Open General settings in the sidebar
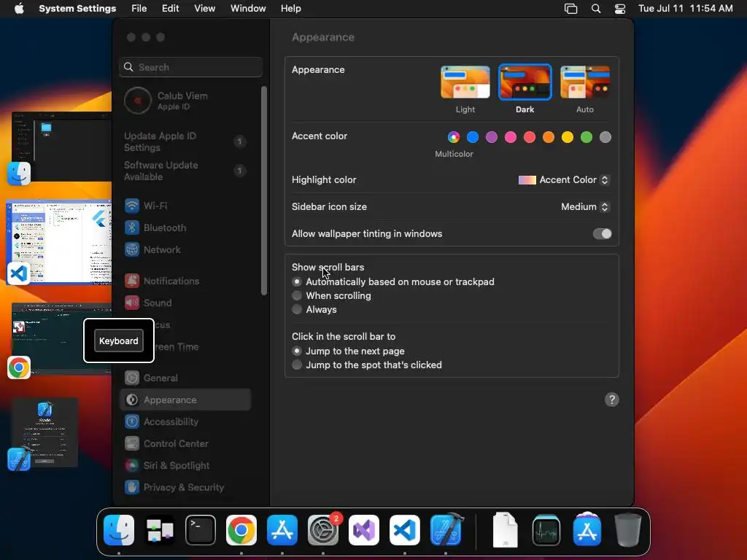Viewport: 747px width, 560px height. [185, 378]
